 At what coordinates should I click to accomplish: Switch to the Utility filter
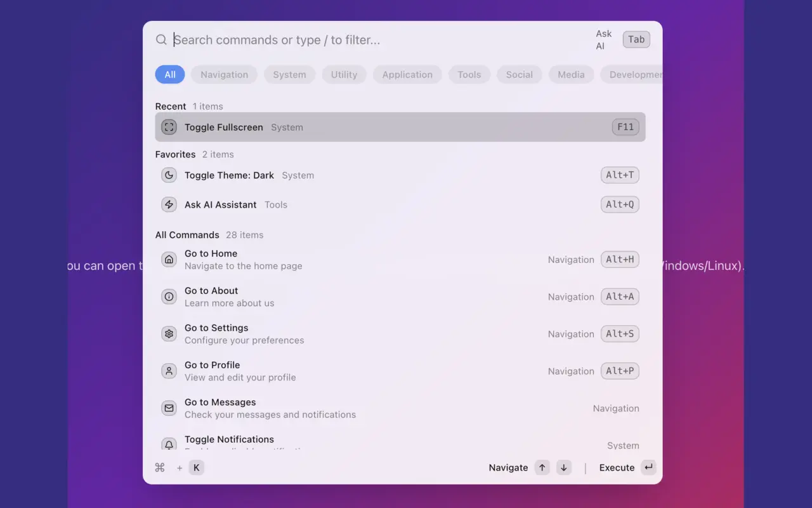coord(344,74)
